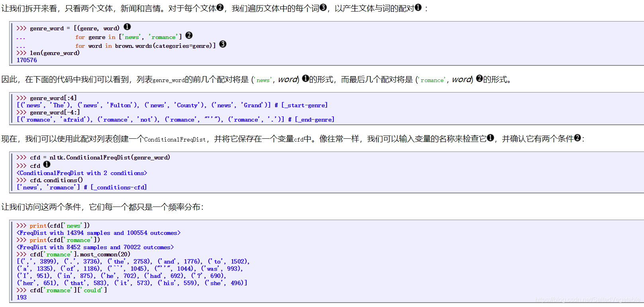The height and width of the screenshot is (307, 644).
Task: Click the ">>> print(cfd['news'])" line
Action: click(53, 226)
